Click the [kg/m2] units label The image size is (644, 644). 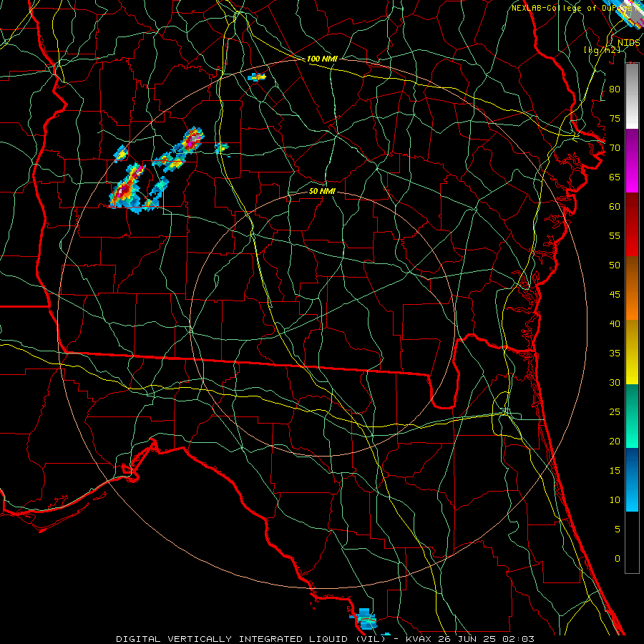[602, 50]
